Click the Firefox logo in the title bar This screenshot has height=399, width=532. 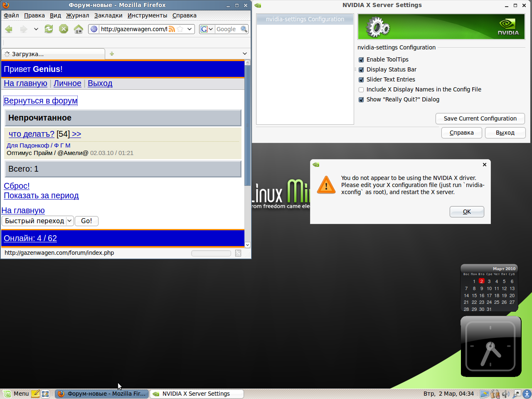[x=5, y=5]
